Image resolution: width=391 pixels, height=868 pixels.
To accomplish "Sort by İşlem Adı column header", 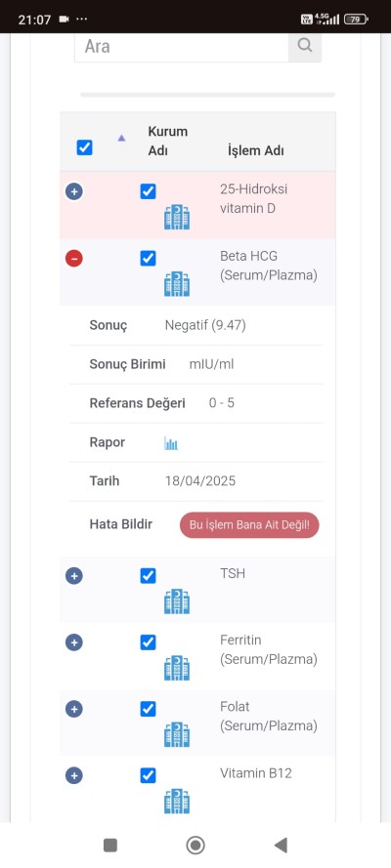I will coord(255,150).
